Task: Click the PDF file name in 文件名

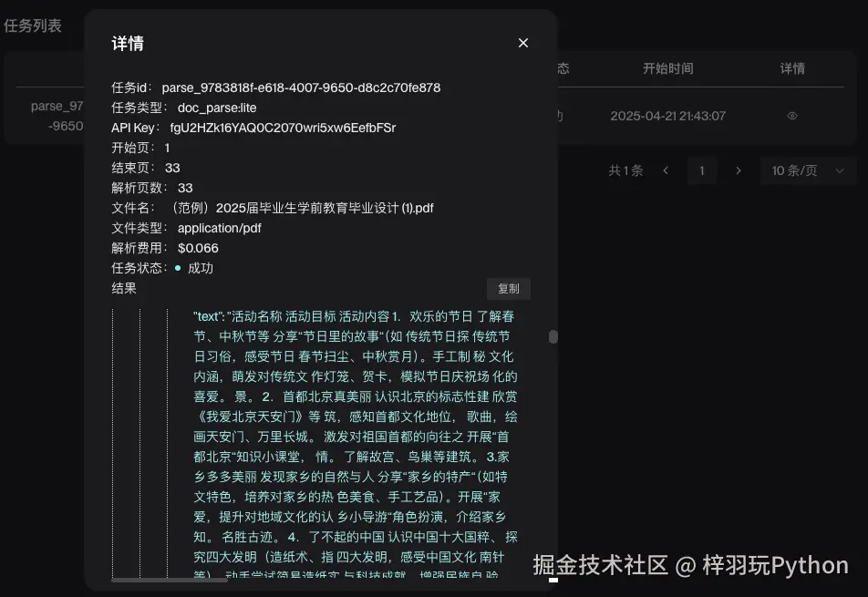Action: [302, 208]
